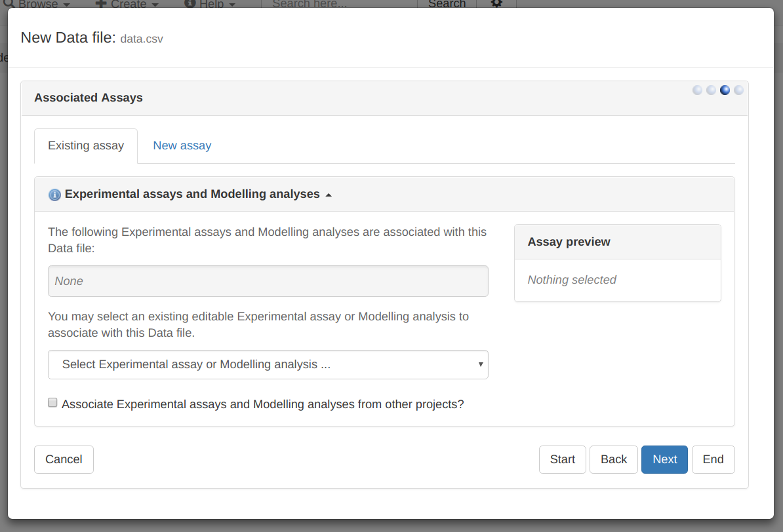
Task: Switch to the New assay tab
Action: tap(182, 145)
